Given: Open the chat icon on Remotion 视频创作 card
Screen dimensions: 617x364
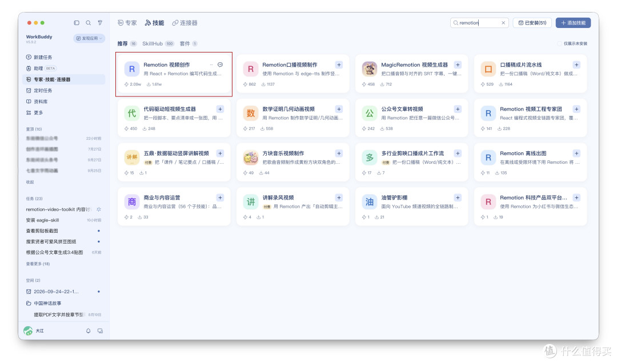Looking at the screenshot, I should pos(221,64).
